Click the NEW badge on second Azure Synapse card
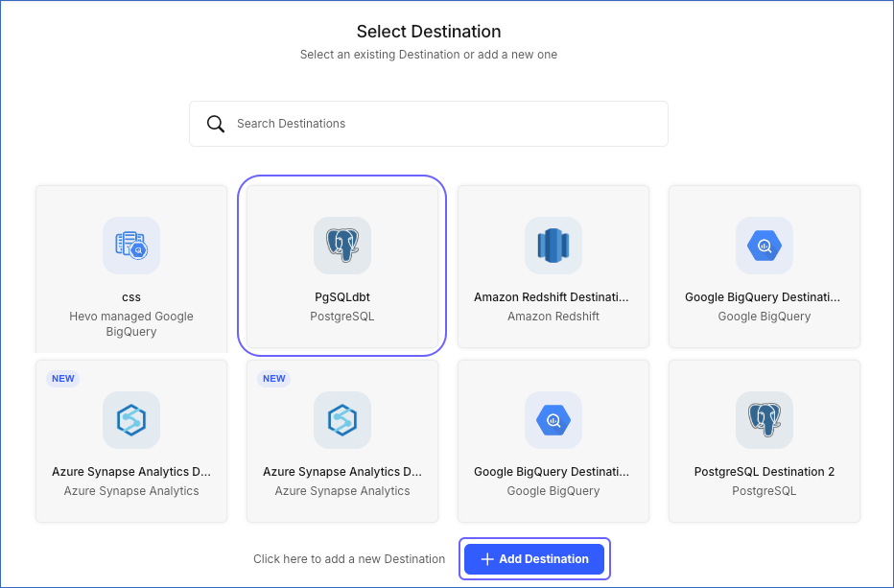Viewport: 894px width, 588px height. 273,378
